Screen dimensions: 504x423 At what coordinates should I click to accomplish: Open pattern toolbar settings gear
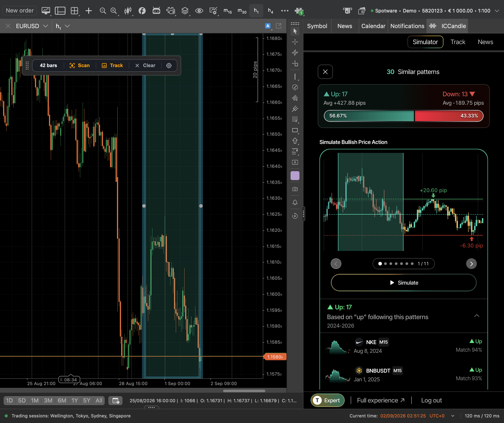pyautogui.click(x=169, y=66)
